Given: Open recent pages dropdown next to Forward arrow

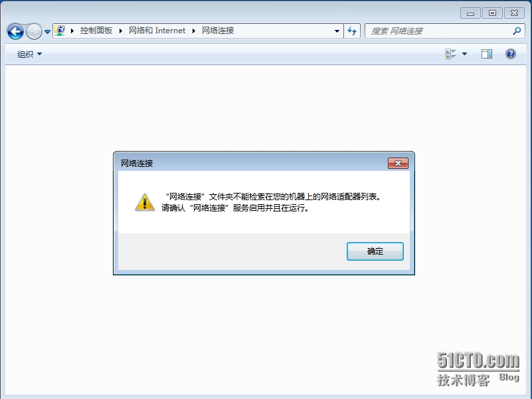Looking at the screenshot, I should point(48,31).
